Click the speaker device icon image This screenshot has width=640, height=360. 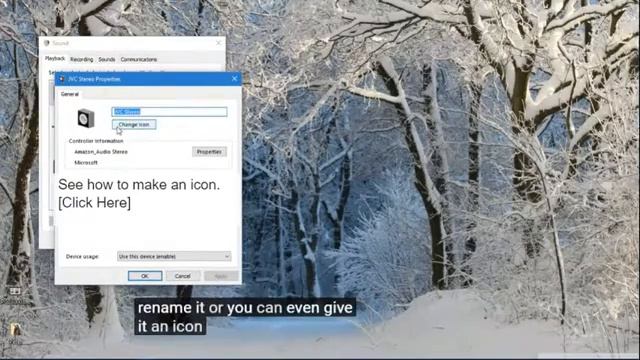tap(86, 119)
